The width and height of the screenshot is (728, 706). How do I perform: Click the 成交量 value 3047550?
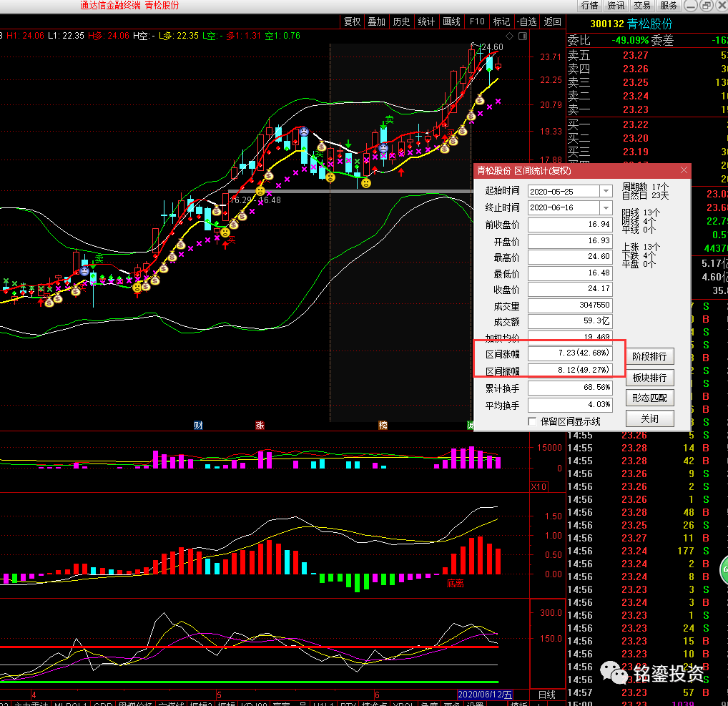tap(570, 305)
